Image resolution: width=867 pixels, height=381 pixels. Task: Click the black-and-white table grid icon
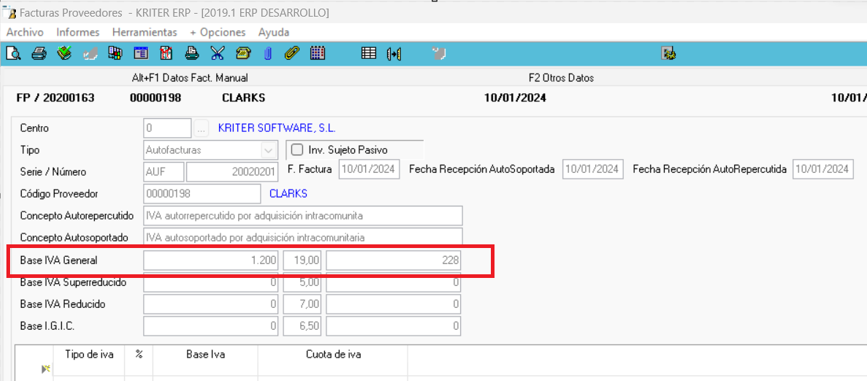click(368, 54)
